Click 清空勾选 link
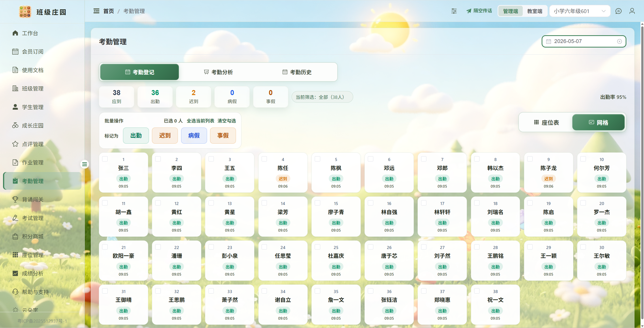The image size is (644, 328). [x=227, y=121]
